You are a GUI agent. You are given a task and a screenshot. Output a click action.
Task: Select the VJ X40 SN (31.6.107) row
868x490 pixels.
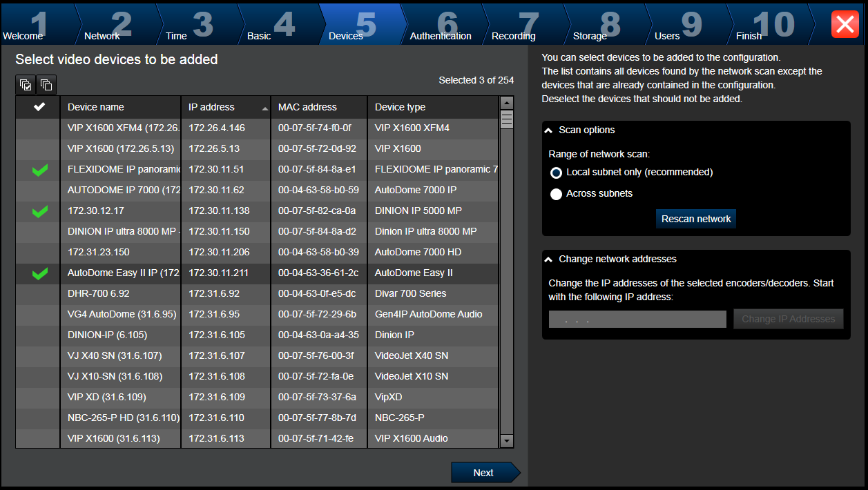257,355
